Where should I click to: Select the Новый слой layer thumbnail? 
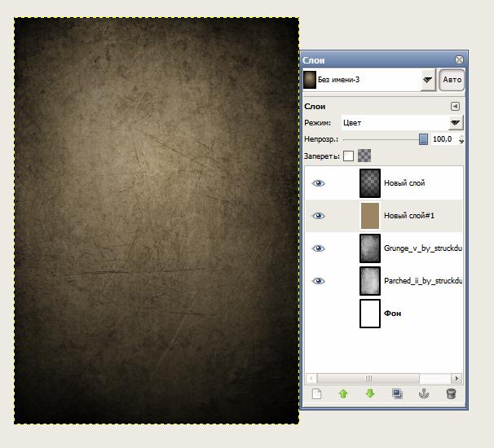(370, 183)
